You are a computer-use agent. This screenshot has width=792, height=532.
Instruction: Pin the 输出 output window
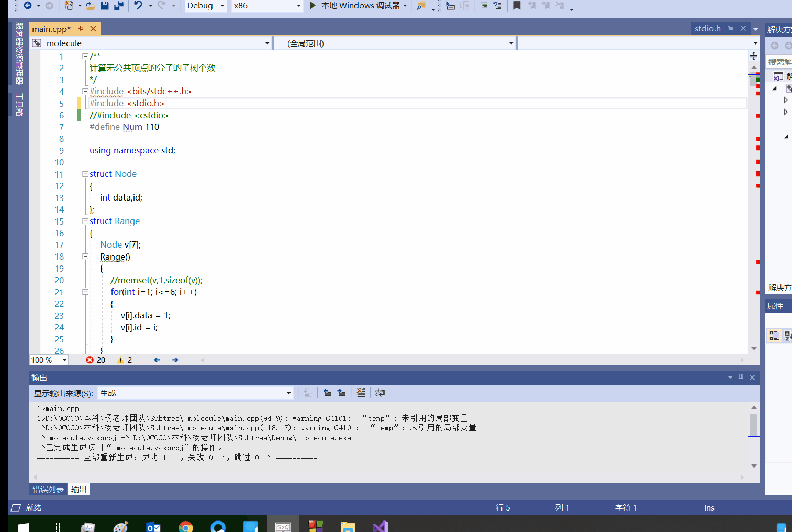[x=741, y=377]
